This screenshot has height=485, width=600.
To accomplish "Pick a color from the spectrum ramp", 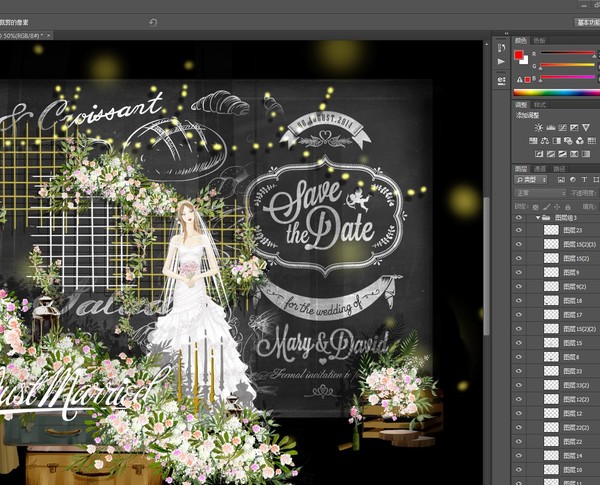I will click(556, 93).
